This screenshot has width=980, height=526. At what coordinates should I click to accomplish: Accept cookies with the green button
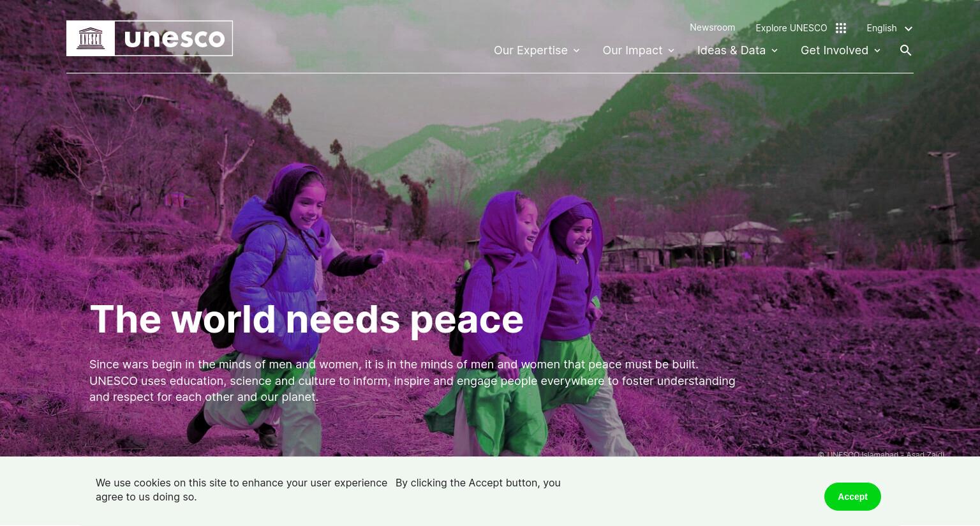[x=852, y=497]
